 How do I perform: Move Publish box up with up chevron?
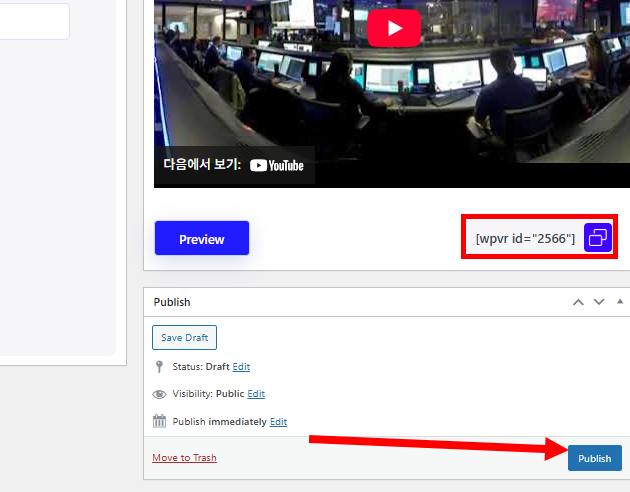coord(578,302)
